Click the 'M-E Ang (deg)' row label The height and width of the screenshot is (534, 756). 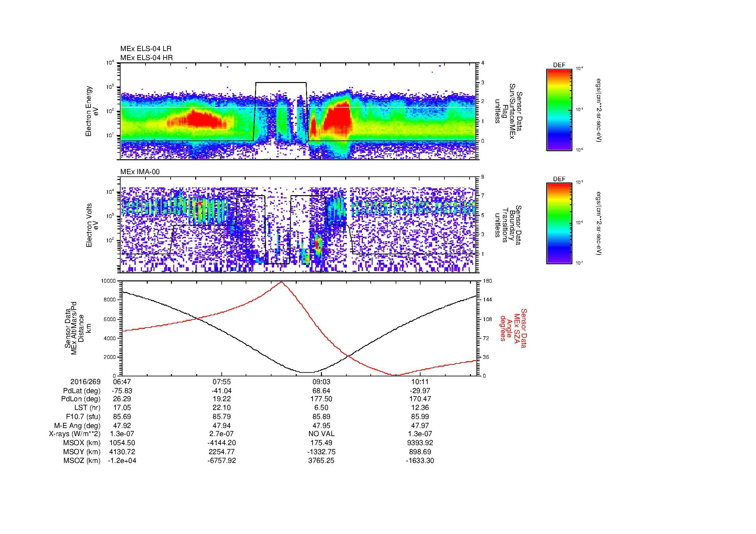pyautogui.click(x=77, y=425)
